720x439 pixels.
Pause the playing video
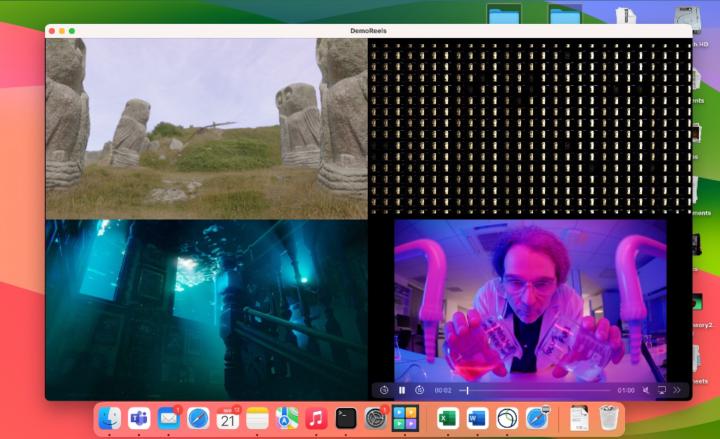pyautogui.click(x=402, y=390)
